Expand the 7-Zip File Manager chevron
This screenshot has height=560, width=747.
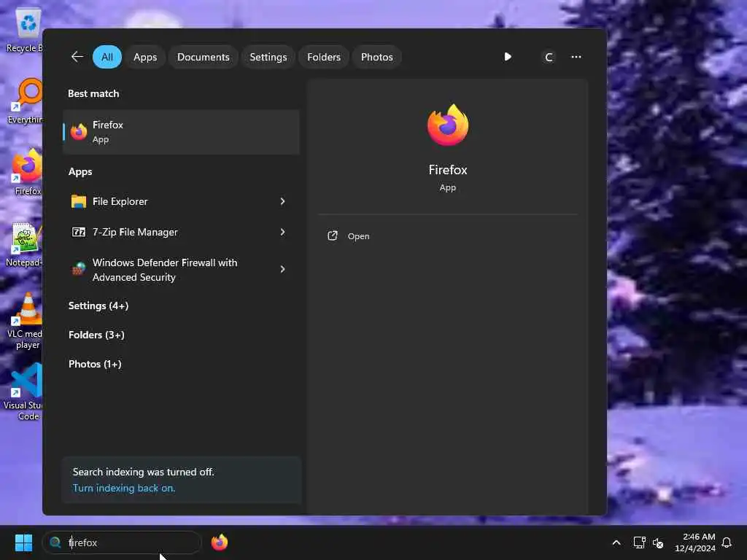[x=282, y=232]
